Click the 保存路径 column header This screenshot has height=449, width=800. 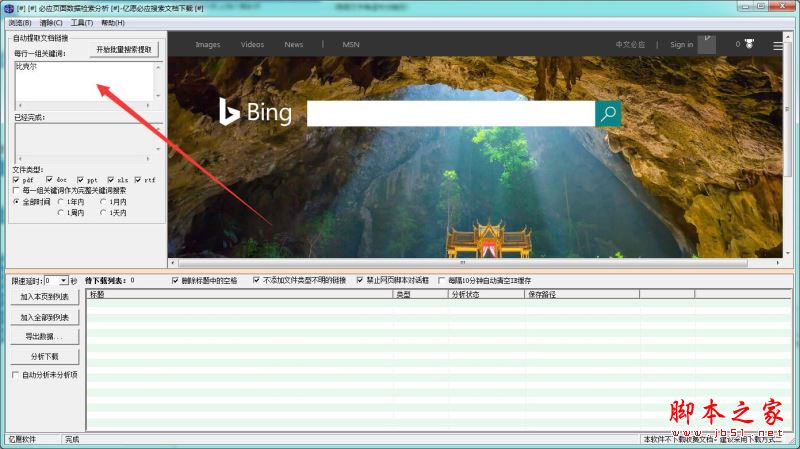coord(582,294)
